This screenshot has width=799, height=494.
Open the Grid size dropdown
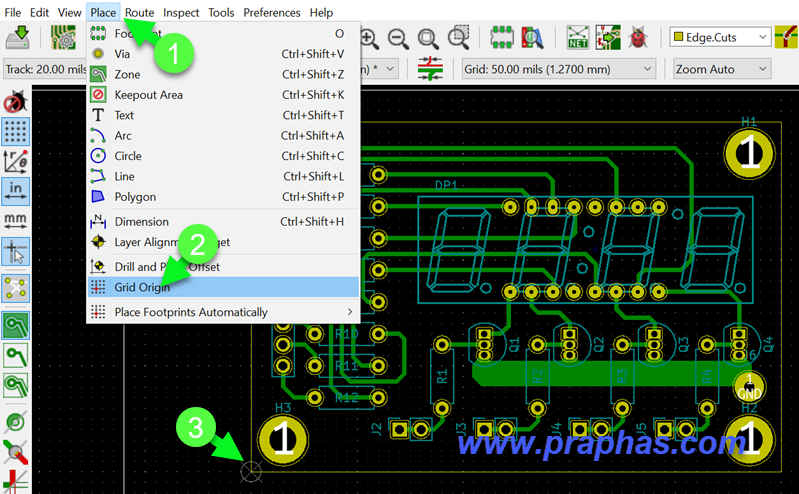[x=558, y=69]
